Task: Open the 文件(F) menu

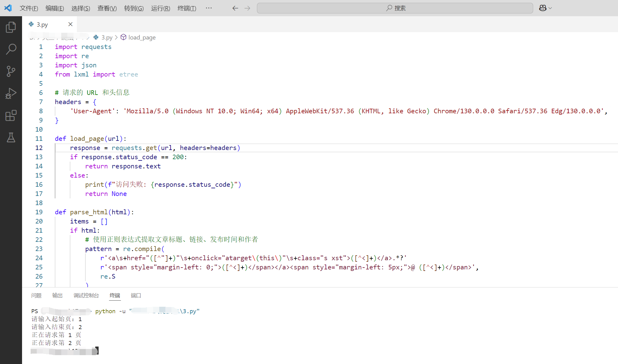Action: [29, 8]
